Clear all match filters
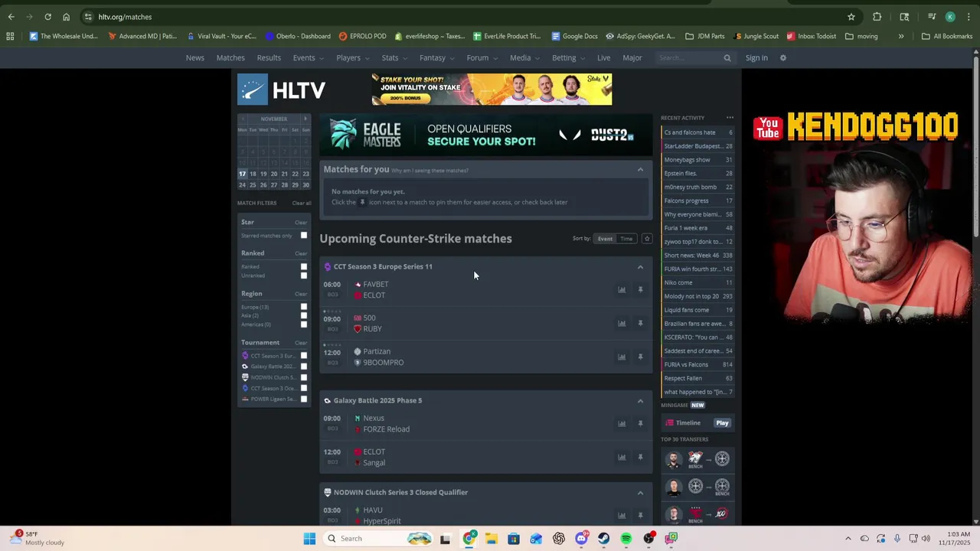The height and width of the screenshot is (551, 980). click(302, 204)
